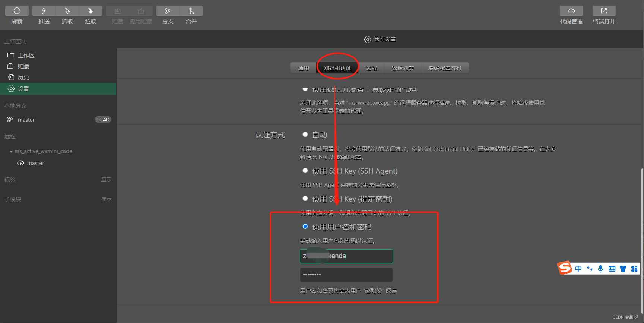Screen dimensions: 644x323
Task: Select 使用 SSH Key (指定密钥) option
Action: point(305,199)
